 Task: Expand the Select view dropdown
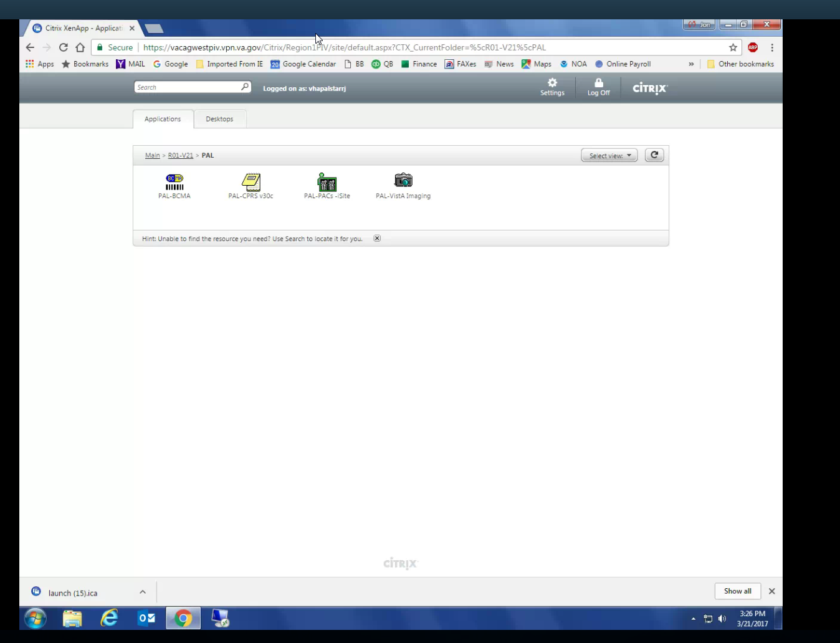[609, 156]
